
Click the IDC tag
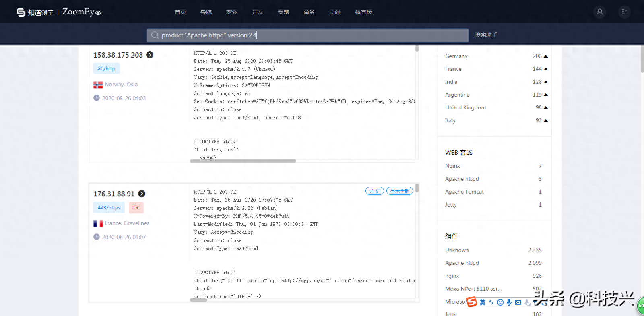pyautogui.click(x=136, y=208)
